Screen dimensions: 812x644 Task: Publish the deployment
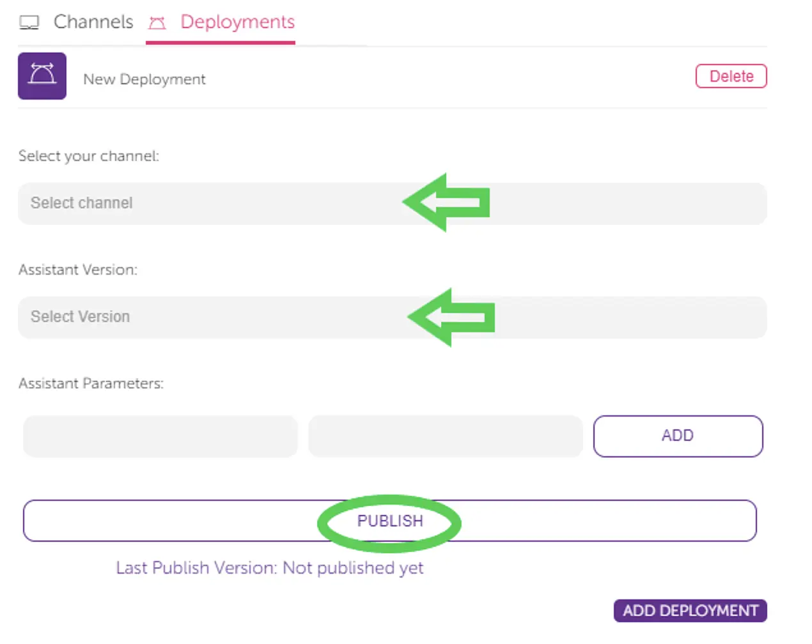coord(390,521)
